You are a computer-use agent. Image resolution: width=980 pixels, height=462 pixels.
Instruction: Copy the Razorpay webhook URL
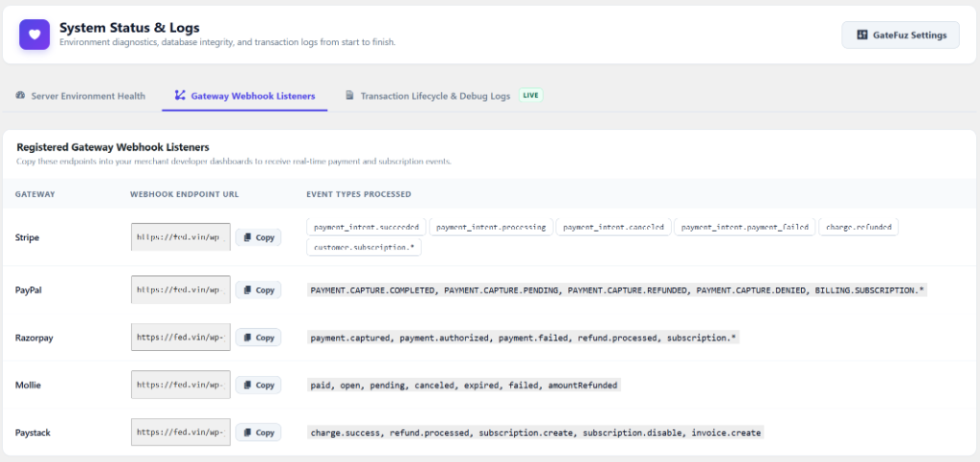point(258,337)
